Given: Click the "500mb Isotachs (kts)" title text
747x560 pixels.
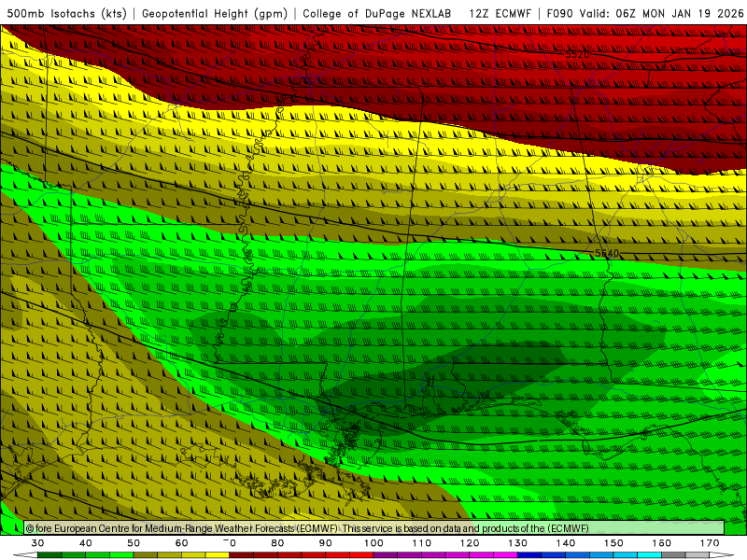Looking at the screenshot, I should click(67, 13).
